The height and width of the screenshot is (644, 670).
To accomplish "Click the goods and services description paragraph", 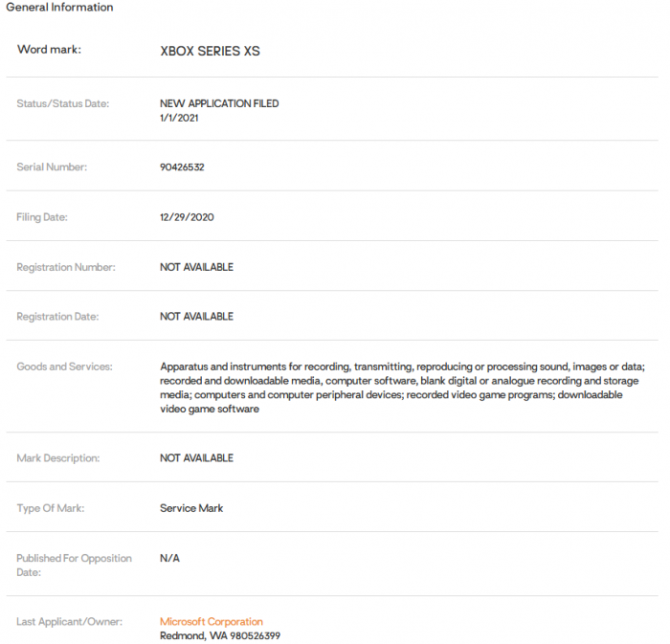I will tap(402, 388).
